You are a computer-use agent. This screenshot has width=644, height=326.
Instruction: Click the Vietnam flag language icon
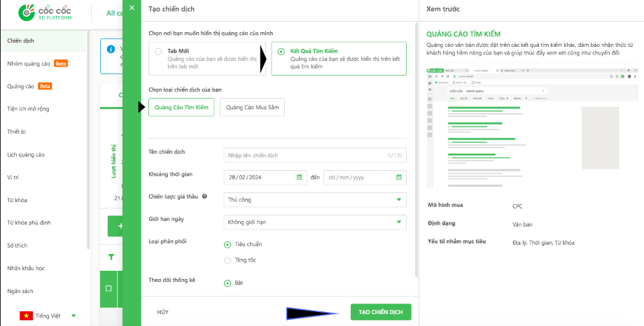point(27,316)
